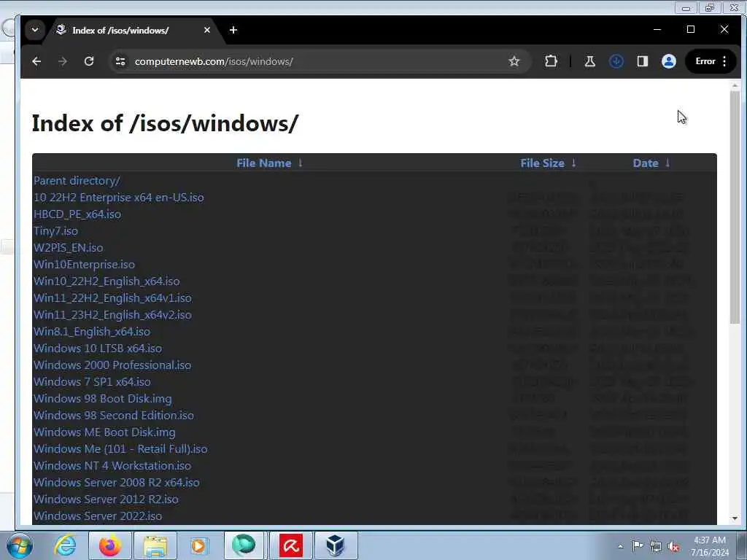Open the Extensions puzzle icon
Viewport: 747px width, 560px height.
click(x=551, y=61)
